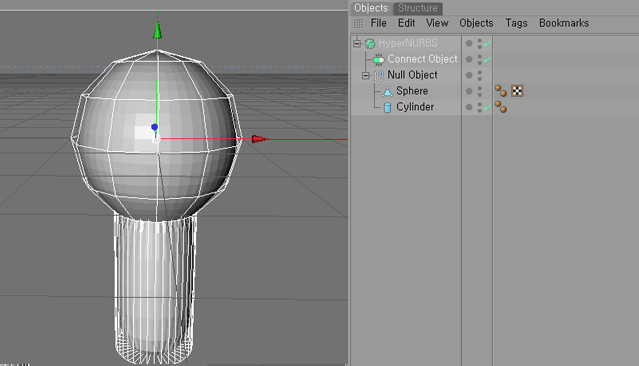Select the Phong tag on Sphere row
Screen dimensions: 639x366
click(x=501, y=91)
